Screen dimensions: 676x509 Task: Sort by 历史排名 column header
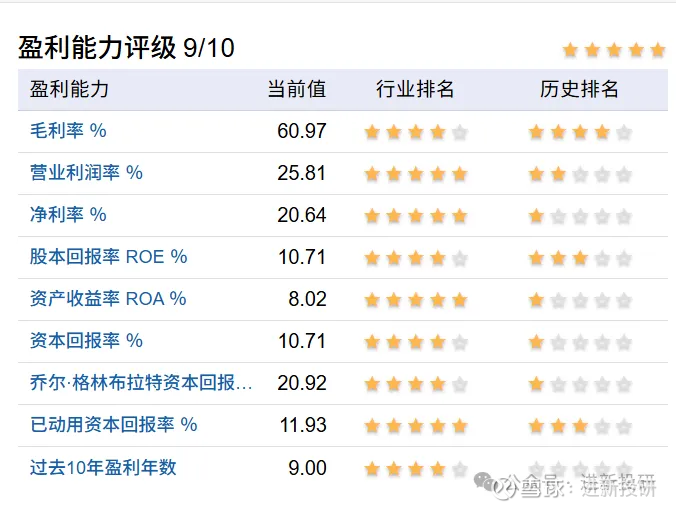tap(580, 89)
